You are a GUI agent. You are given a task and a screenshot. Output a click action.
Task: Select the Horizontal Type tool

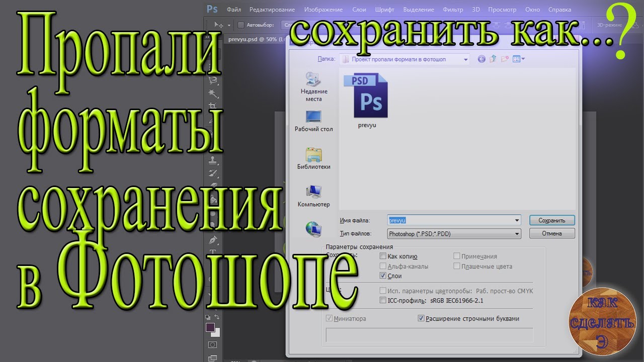(212, 251)
